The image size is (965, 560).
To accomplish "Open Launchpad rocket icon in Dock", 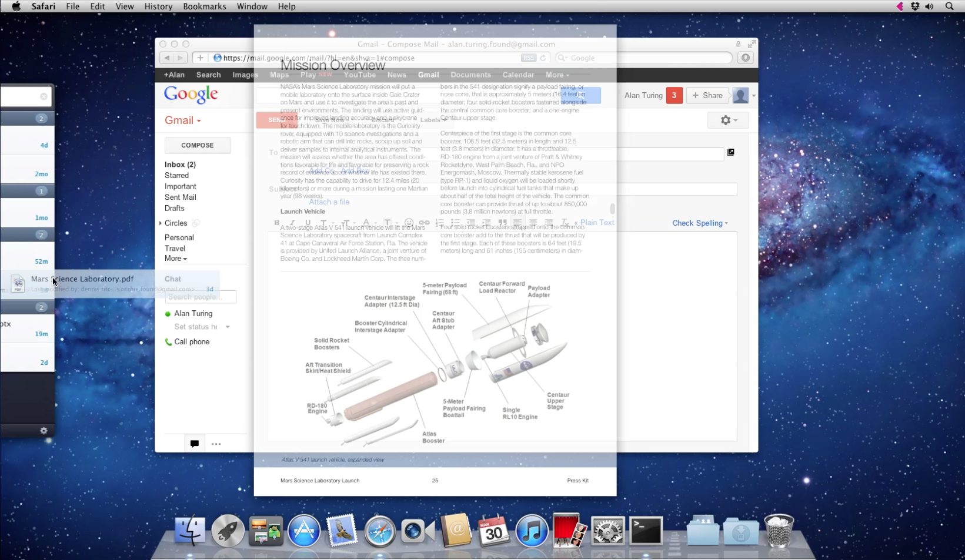I will coord(228,531).
